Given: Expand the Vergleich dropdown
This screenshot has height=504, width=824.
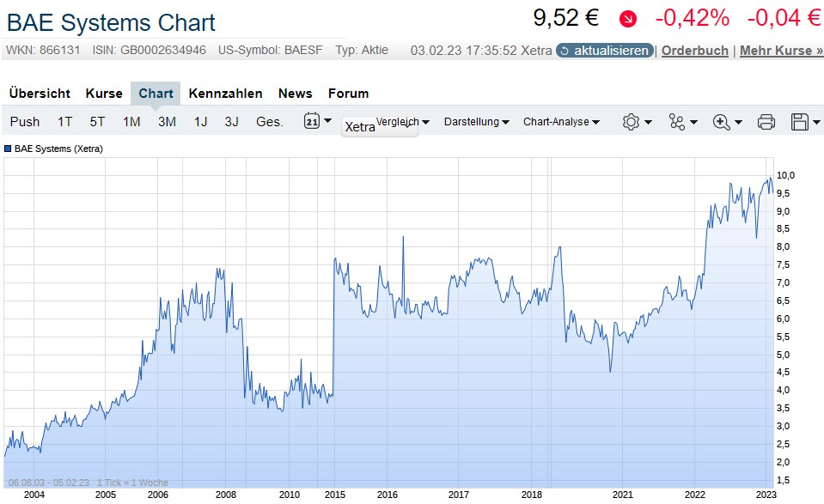Looking at the screenshot, I should (402, 122).
